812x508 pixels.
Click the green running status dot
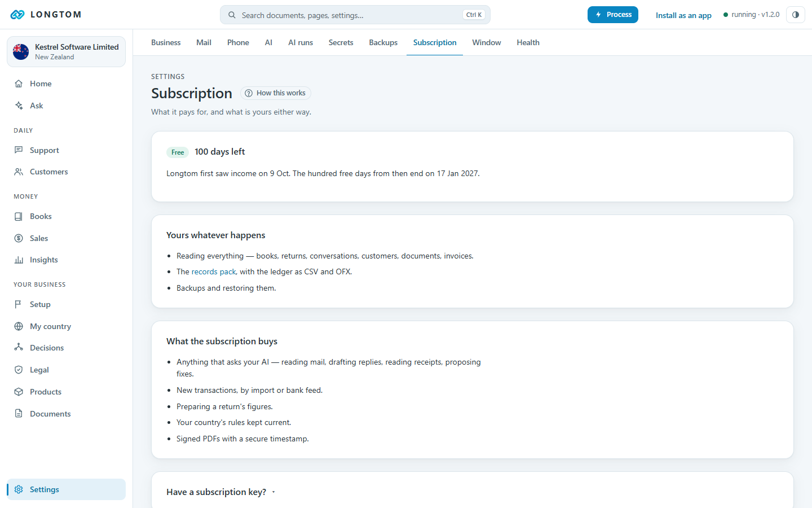pos(726,15)
